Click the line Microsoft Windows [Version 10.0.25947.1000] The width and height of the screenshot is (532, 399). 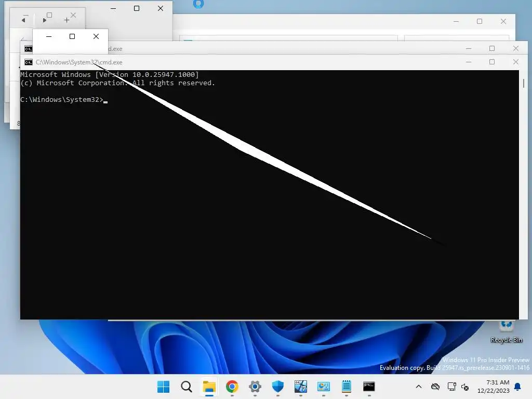point(110,75)
